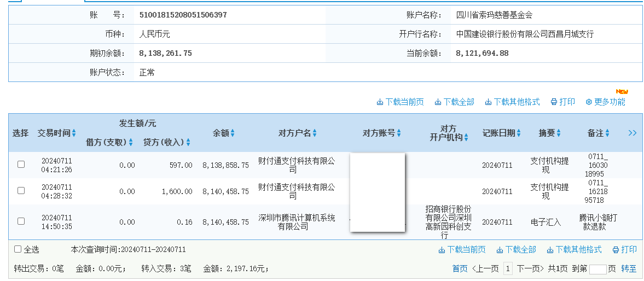This screenshot has height=281, width=644.
Task: Click the bottom download icon before 下载当前页
Action: (x=442, y=249)
